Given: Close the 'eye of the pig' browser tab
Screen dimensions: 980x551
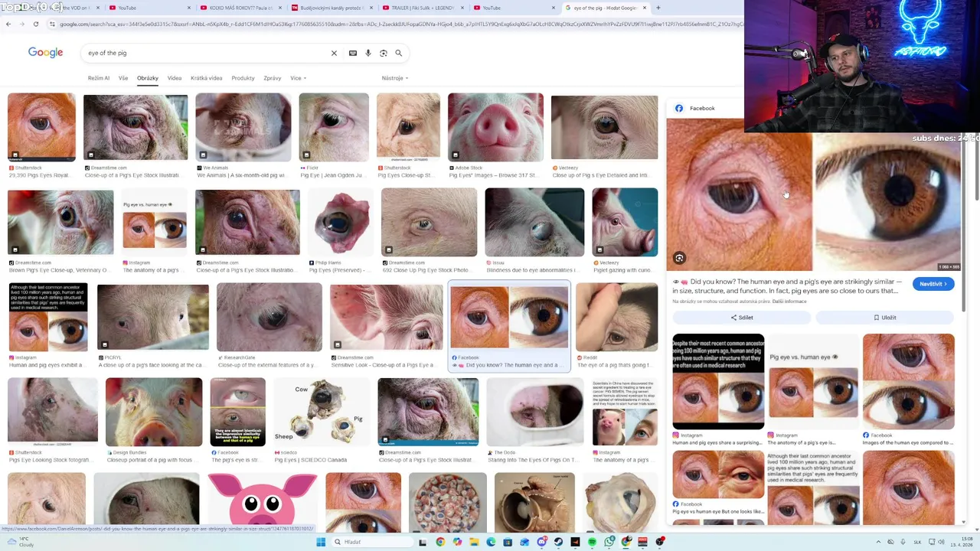Looking at the screenshot, I should click(x=645, y=8).
